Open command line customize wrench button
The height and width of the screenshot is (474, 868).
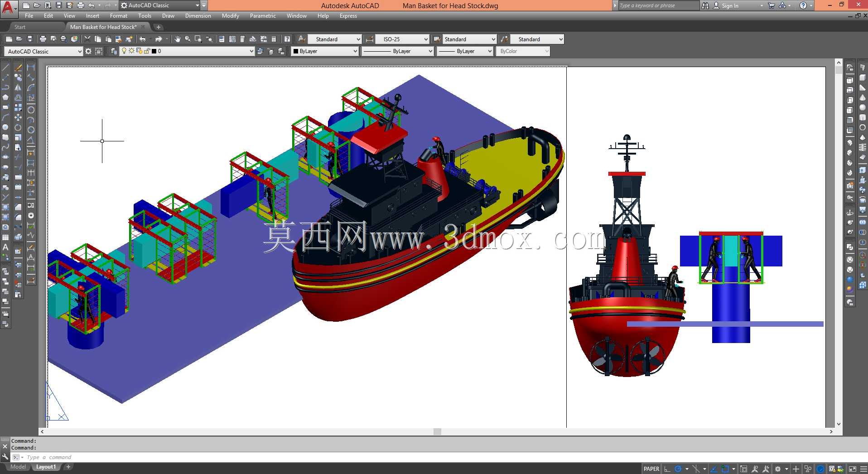coord(5,457)
